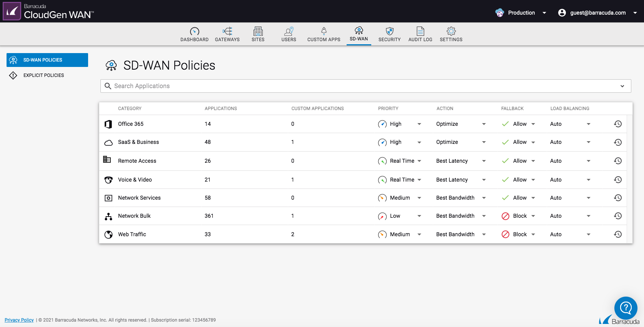Click the Web Traffic globe icon
The image size is (644, 327).
click(x=108, y=234)
